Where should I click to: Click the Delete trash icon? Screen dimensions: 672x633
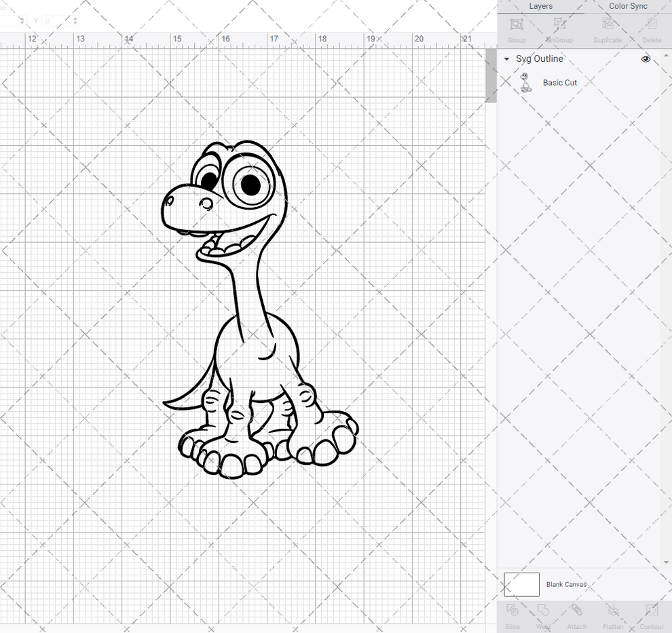click(x=651, y=24)
